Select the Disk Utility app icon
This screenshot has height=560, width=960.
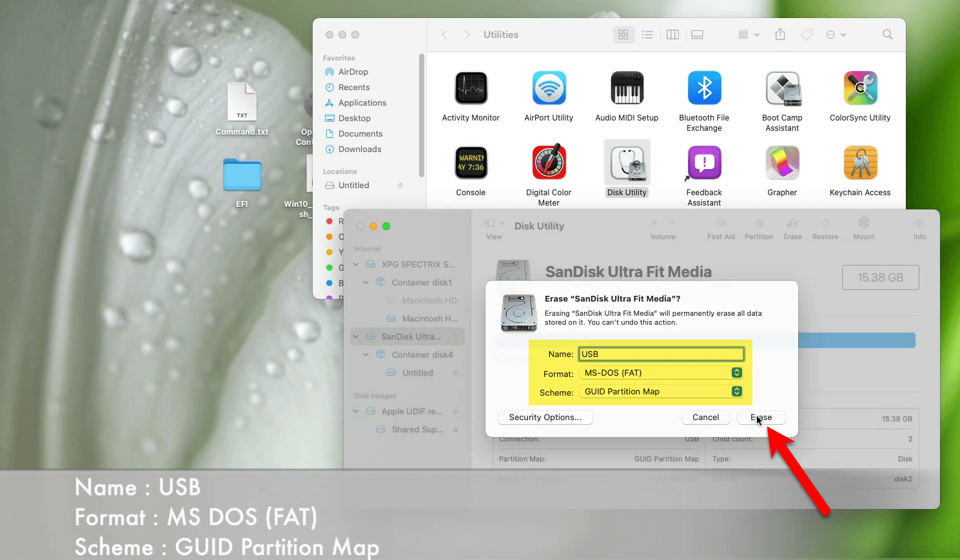click(x=627, y=163)
